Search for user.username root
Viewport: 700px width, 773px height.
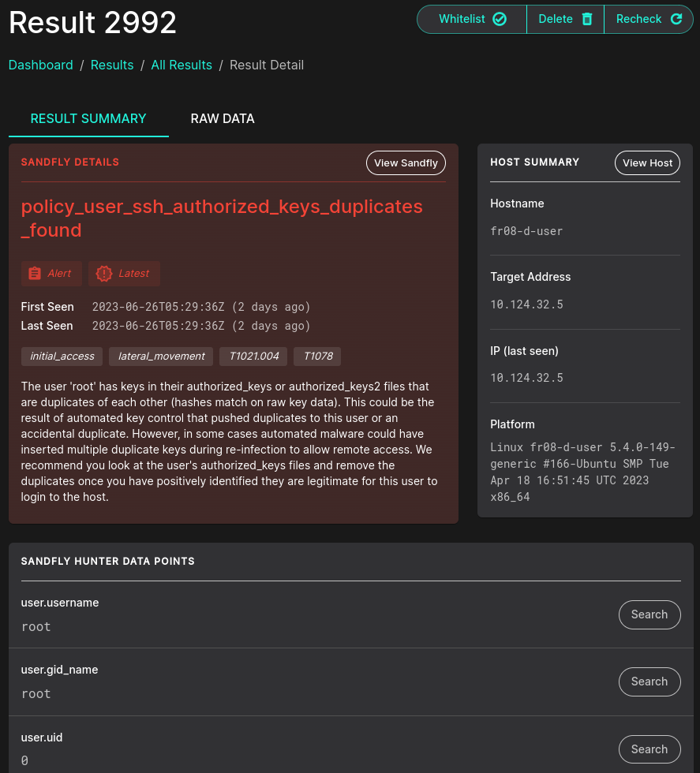(x=649, y=614)
